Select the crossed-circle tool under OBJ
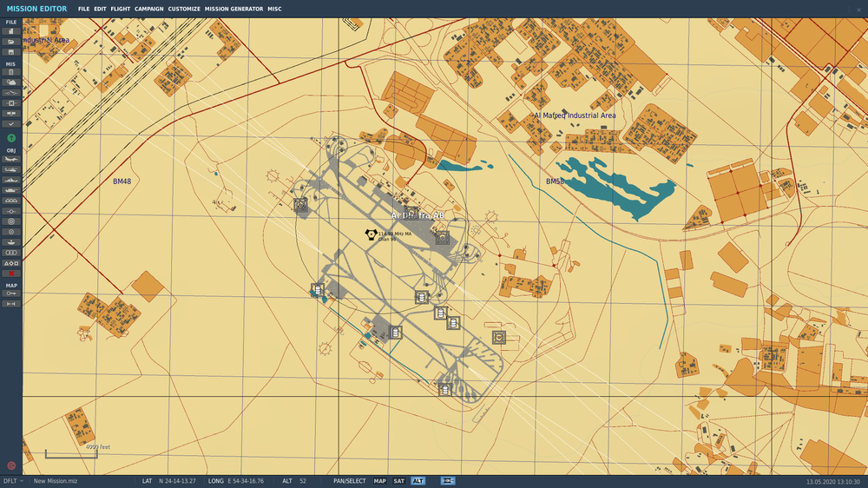 [11, 232]
